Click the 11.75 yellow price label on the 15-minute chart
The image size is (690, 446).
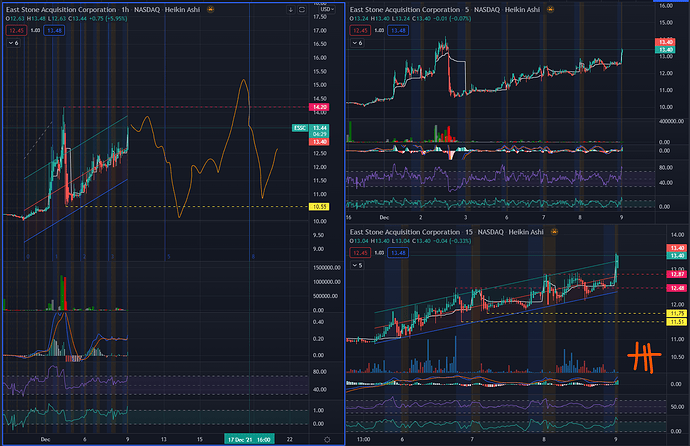pyautogui.click(x=677, y=314)
